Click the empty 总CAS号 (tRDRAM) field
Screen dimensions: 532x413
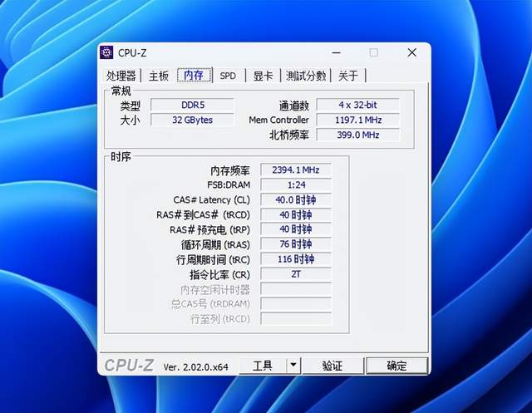pyautogui.click(x=296, y=304)
